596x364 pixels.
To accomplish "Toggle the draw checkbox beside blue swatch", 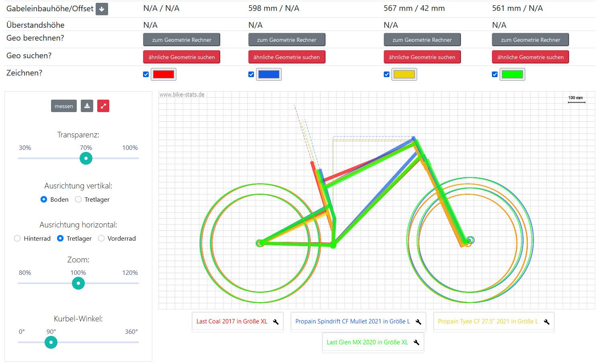I will click(x=251, y=74).
